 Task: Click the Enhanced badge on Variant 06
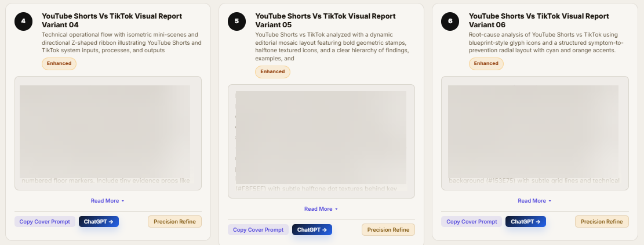(486, 64)
